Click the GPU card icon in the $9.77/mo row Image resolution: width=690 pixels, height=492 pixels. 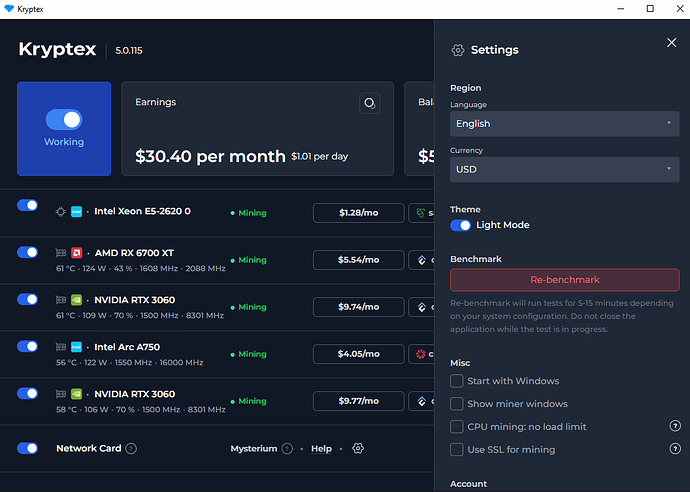click(x=60, y=394)
